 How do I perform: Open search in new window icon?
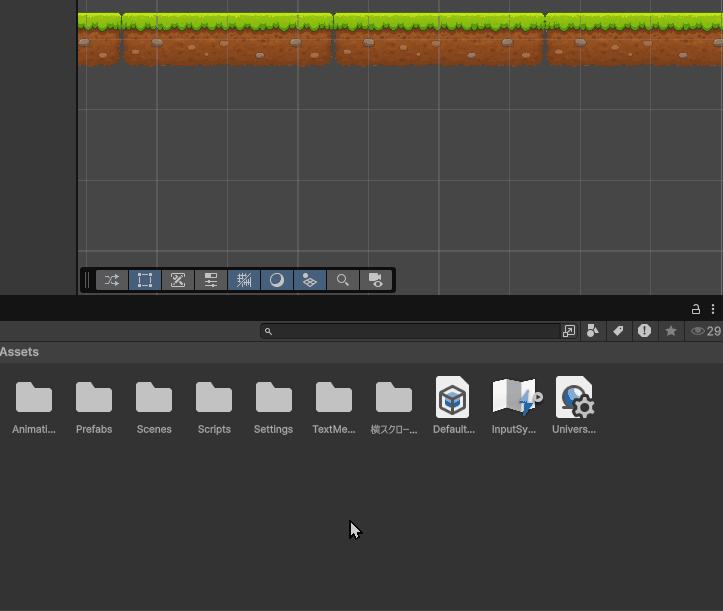(x=569, y=331)
